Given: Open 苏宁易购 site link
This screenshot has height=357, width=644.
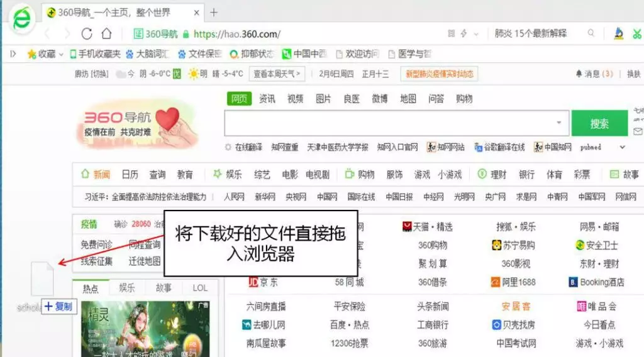Looking at the screenshot, I should (513, 245).
